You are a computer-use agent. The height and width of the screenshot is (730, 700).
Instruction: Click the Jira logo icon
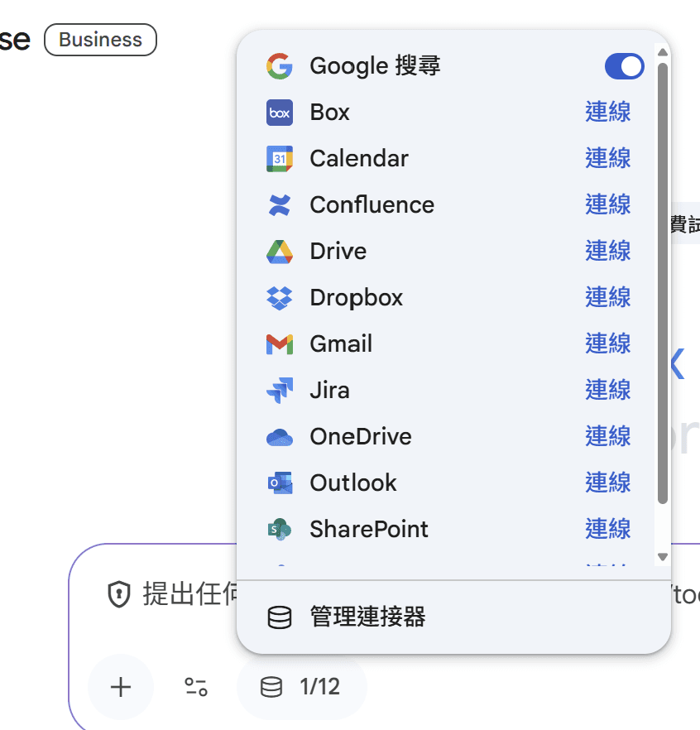(280, 390)
